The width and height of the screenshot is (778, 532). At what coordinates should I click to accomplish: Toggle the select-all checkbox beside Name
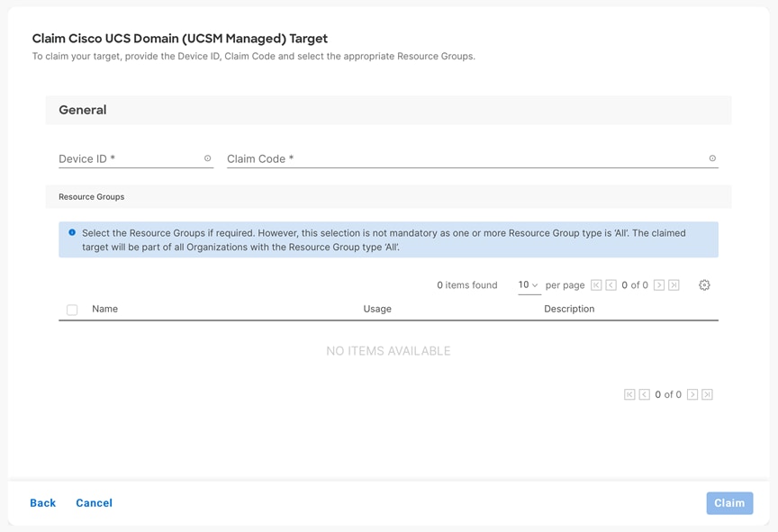[x=72, y=310]
